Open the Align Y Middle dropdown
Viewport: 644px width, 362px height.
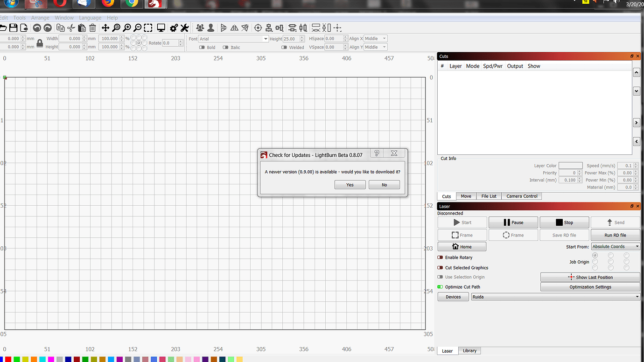375,47
